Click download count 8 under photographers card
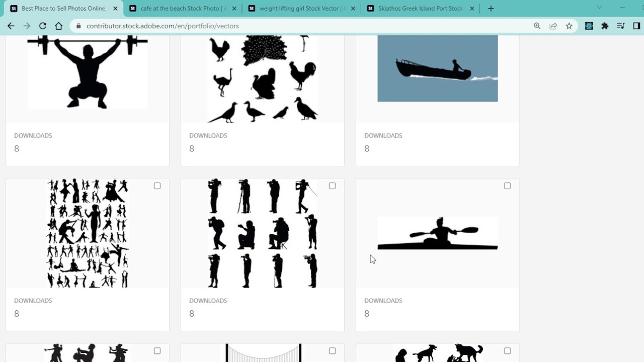The image size is (644, 362). coord(192,314)
